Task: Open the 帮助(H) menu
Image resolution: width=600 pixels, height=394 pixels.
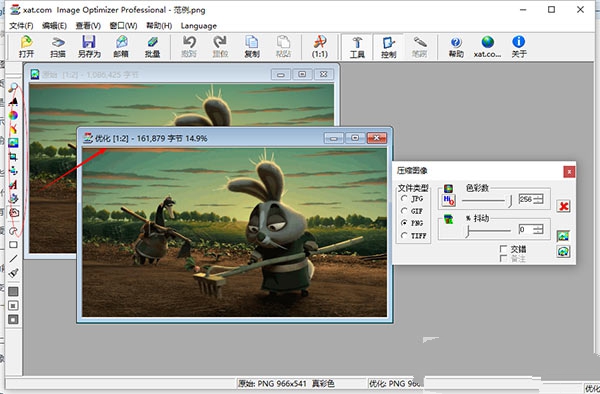Action: coord(159,26)
